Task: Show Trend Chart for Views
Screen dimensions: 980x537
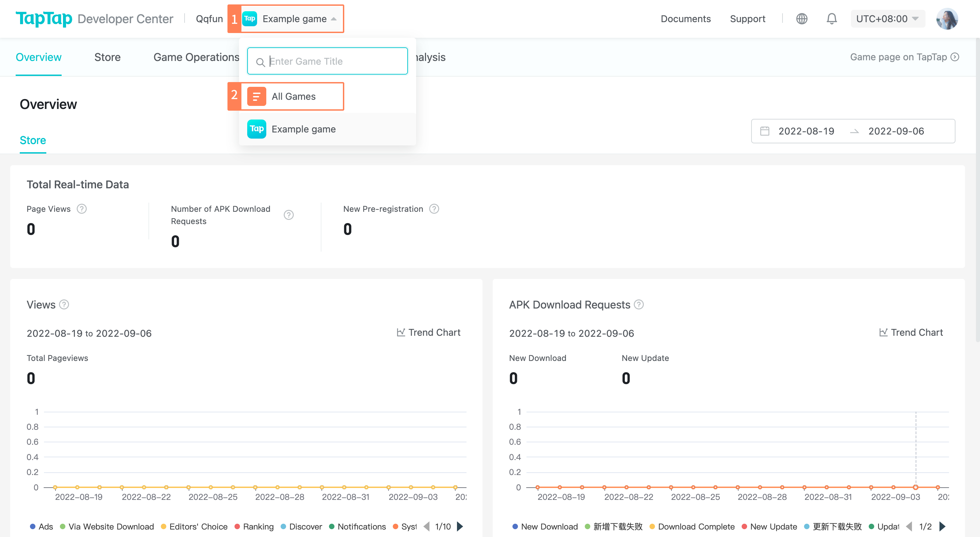Action: point(428,332)
